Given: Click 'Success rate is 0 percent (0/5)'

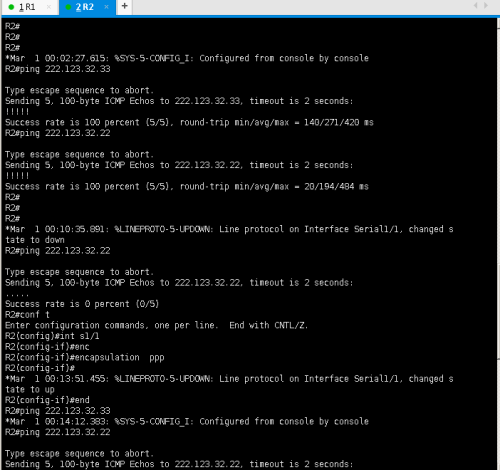Looking at the screenshot, I should pos(82,304).
